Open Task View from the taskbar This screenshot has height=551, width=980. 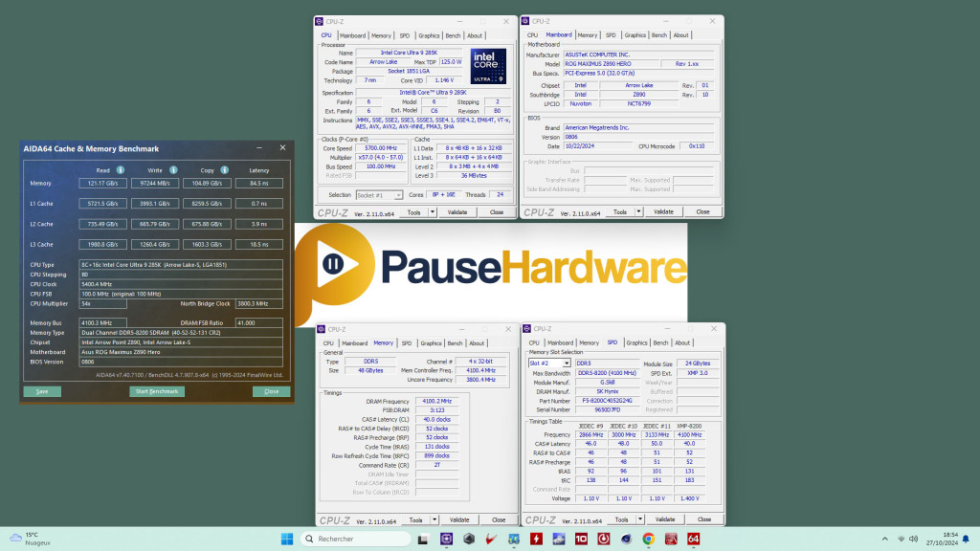(423, 539)
